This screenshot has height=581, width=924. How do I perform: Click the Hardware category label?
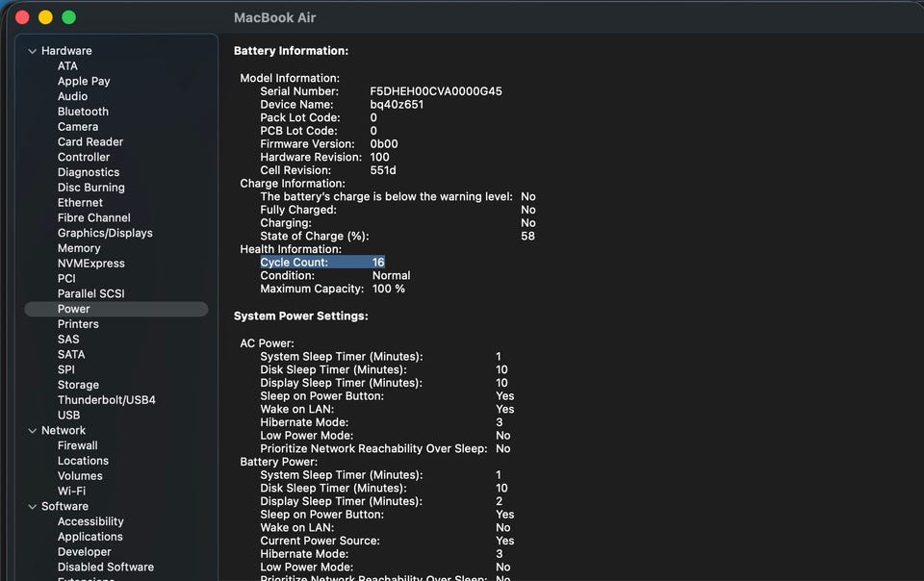coord(66,51)
